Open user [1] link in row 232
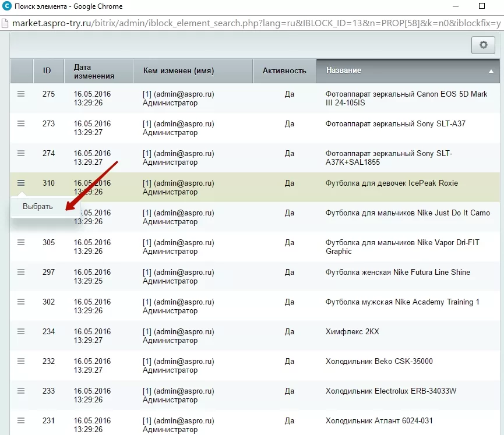 pos(147,362)
